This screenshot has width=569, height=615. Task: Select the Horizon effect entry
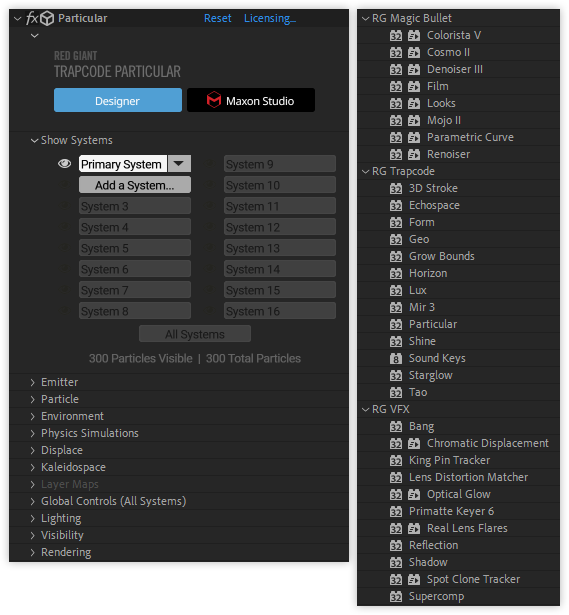coord(428,273)
